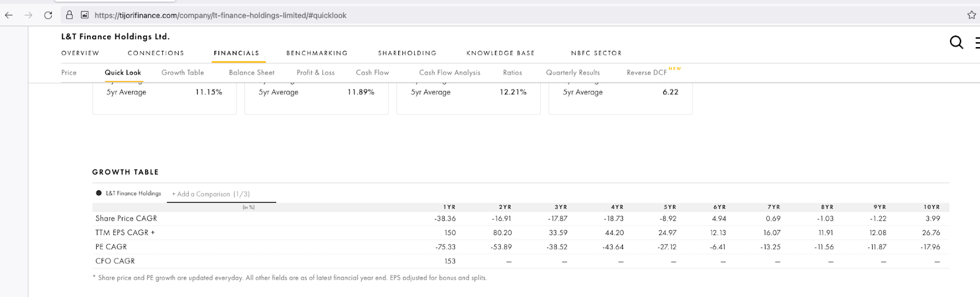Open the Reverse DCF sub-tab
980x297 pixels.
647,72
